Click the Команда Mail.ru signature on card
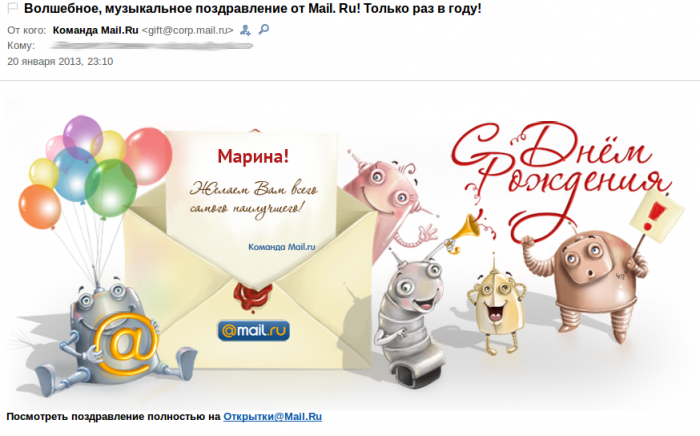The image size is (700, 436). (x=282, y=247)
